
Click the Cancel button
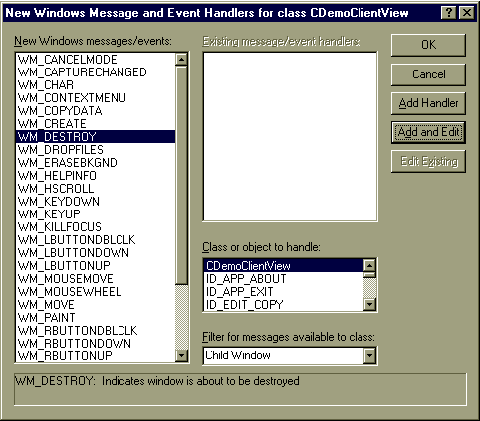tap(428, 74)
